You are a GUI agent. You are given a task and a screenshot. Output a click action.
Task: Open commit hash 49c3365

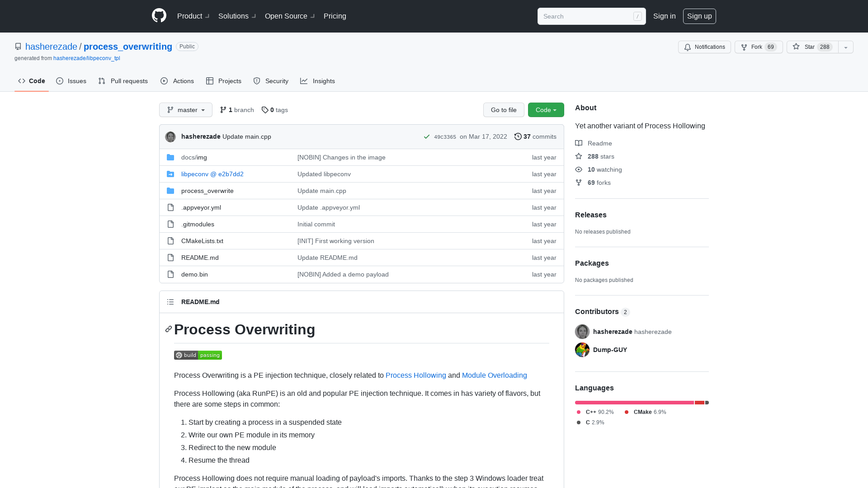point(445,137)
